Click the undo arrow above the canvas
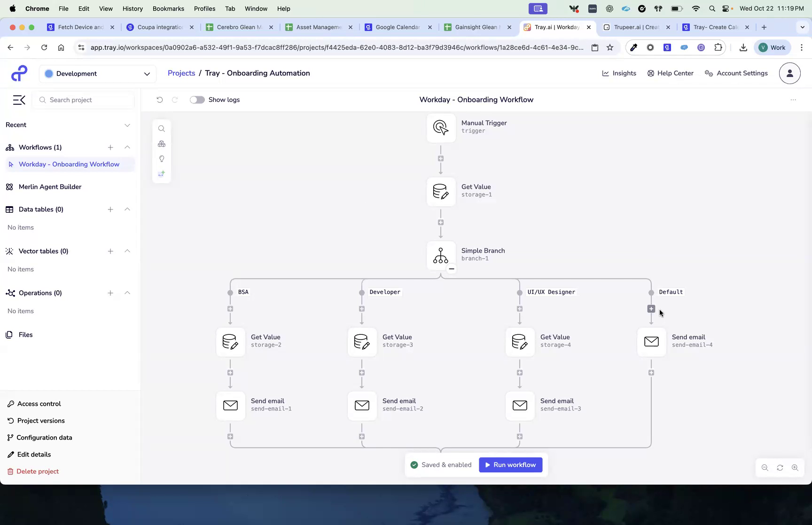This screenshot has height=525, width=812. [160, 100]
